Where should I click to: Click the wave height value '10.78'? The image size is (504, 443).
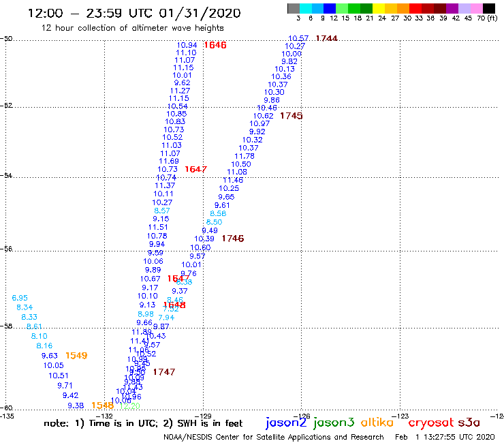tap(157, 236)
